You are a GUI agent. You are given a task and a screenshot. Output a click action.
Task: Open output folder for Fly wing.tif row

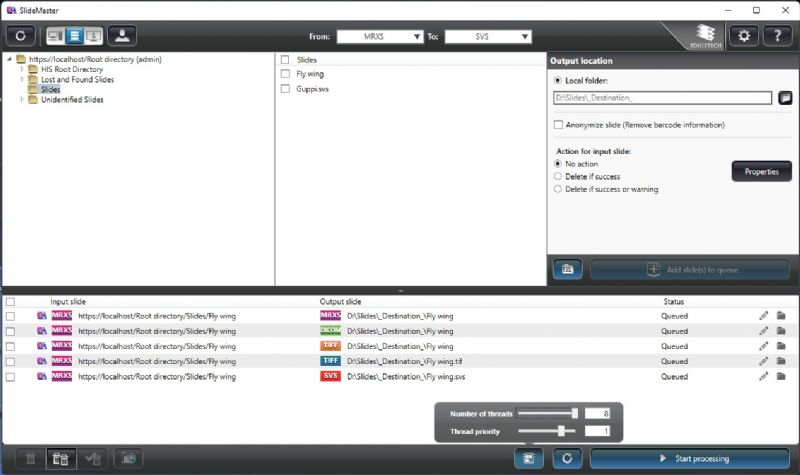tap(781, 361)
